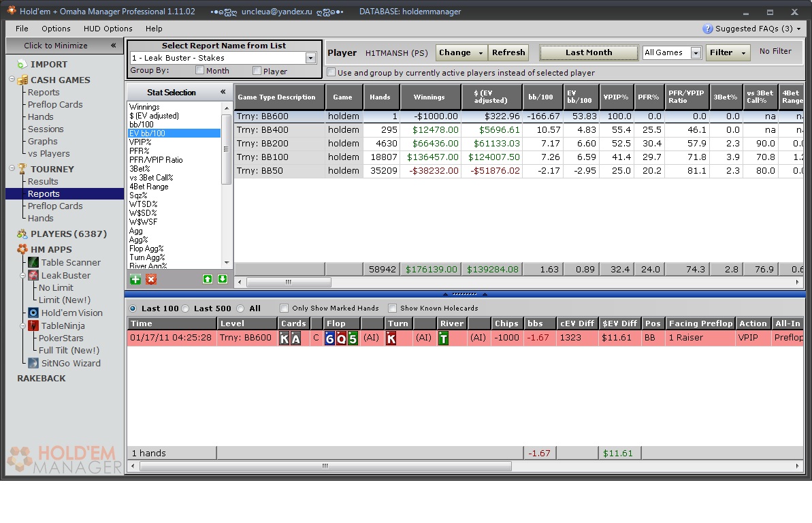Click the green plus add-stat icon
Image resolution: width=812 pixels, height=523 pixels.
click(x=135, y=279)
